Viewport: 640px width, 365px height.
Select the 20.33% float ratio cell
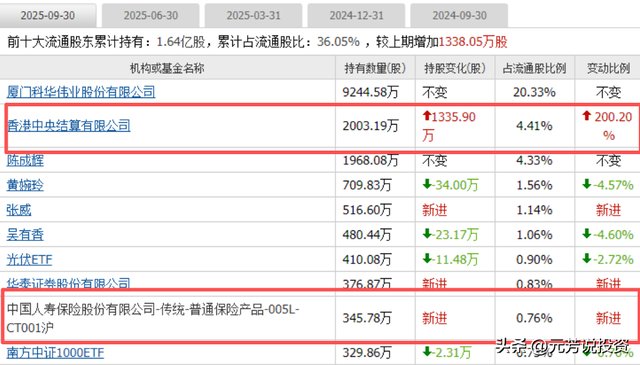pos(534,92)
